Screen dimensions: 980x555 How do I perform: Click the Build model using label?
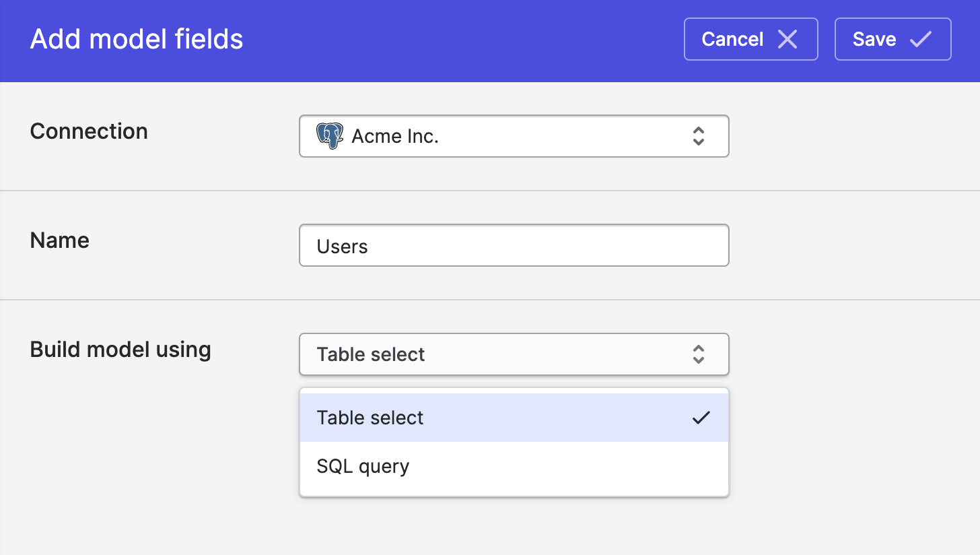pos(120,349)
